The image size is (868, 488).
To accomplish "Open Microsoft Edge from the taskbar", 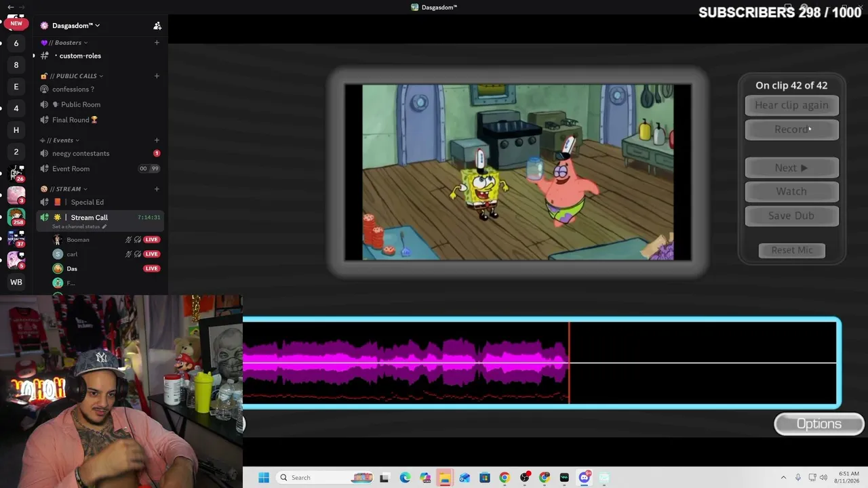I will pyautogui.click(x=405, y=478).
